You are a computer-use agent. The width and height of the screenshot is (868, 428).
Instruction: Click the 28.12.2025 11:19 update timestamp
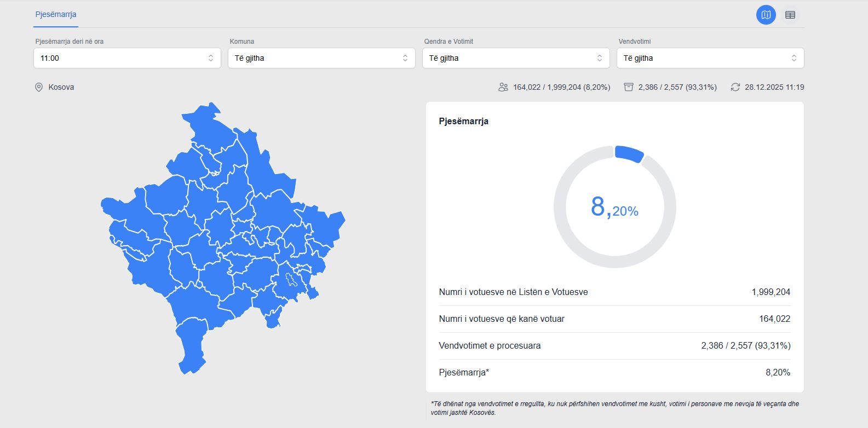774,87
